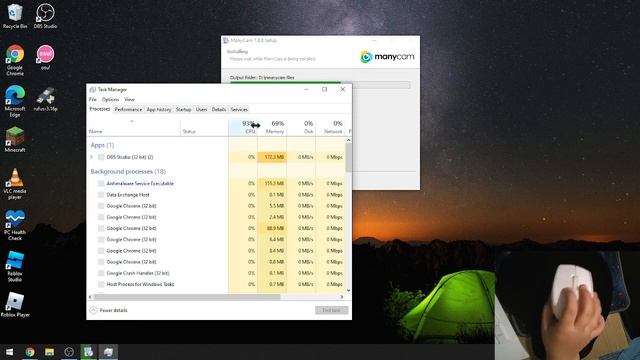Click the Fewer details label

pyautogui.click(x=113, y=310)
